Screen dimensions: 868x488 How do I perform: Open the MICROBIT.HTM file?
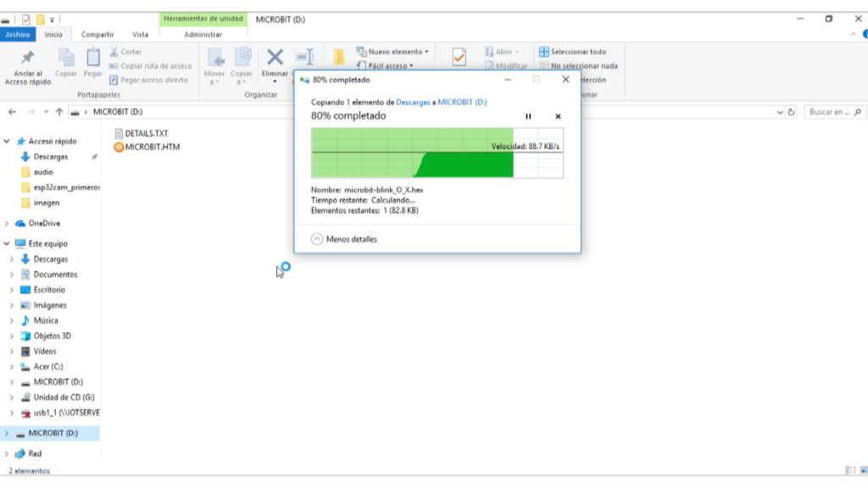coord(152,147)
